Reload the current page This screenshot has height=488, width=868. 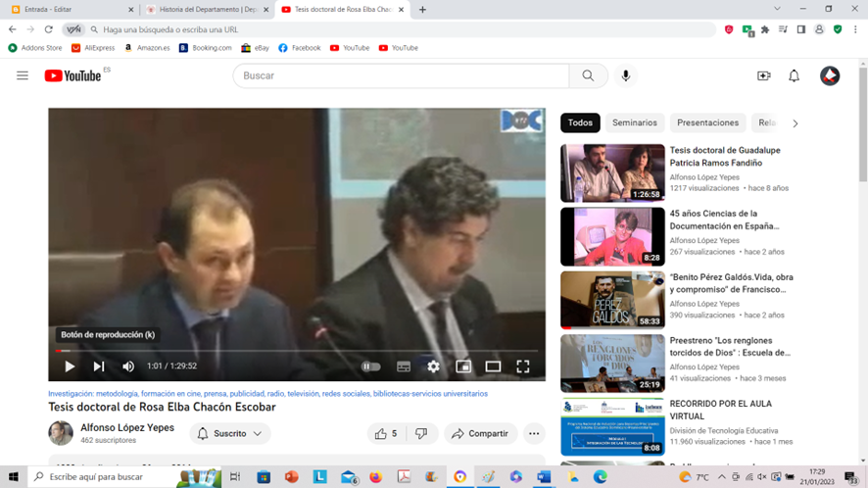(x=49, y=29)
